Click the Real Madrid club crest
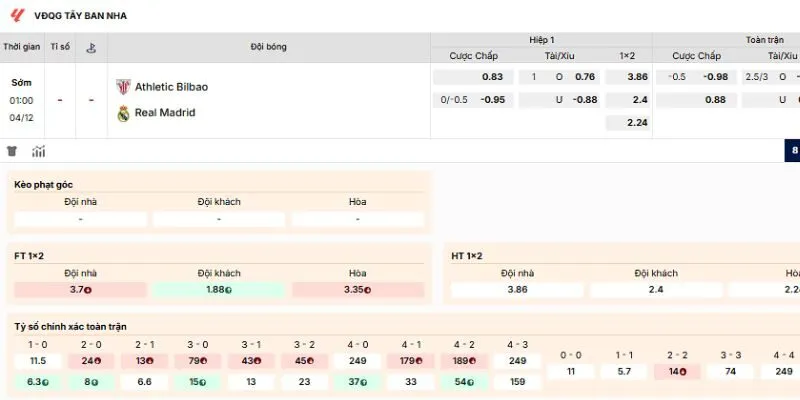The image size is (800, 400). pyautogui.click(x=123, y=113)
